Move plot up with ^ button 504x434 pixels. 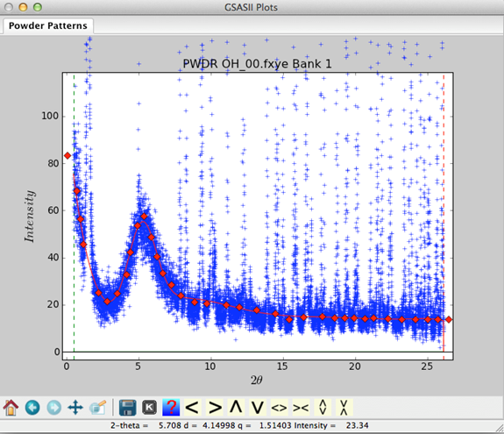[x=236, y=408]
